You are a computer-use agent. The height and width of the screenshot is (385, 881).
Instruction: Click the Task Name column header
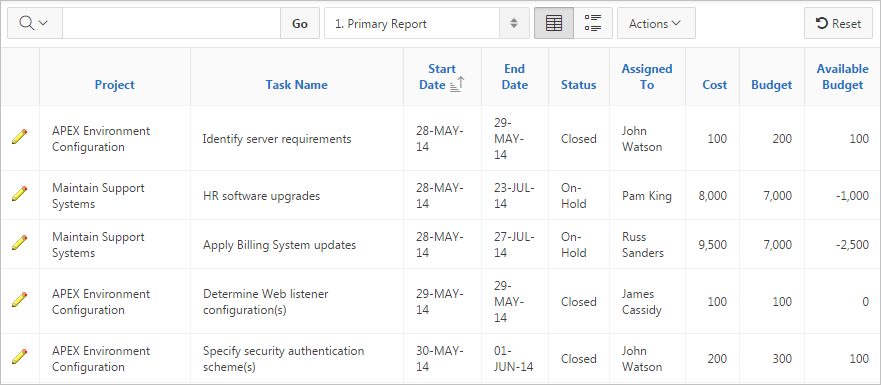point(297,85)
